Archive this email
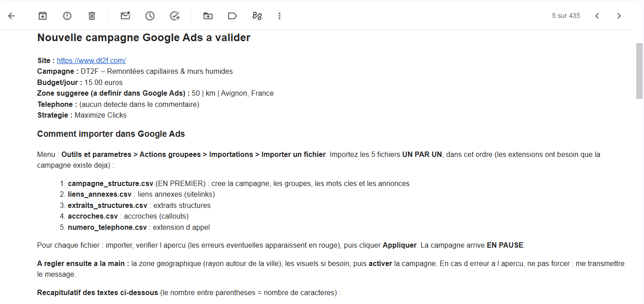This screenshot has height=304, width=644. (x=42, y=16)
